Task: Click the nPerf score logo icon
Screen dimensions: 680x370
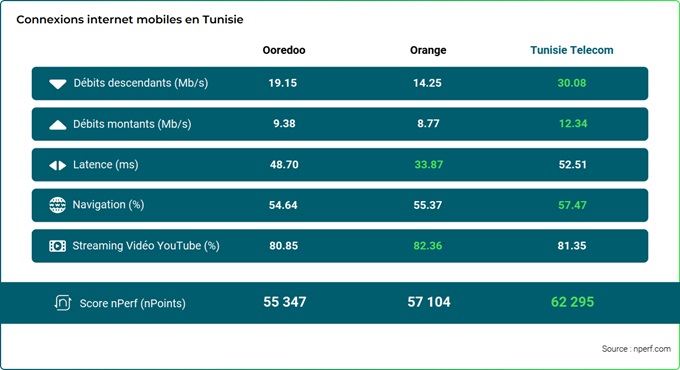Action: [62, 302]
